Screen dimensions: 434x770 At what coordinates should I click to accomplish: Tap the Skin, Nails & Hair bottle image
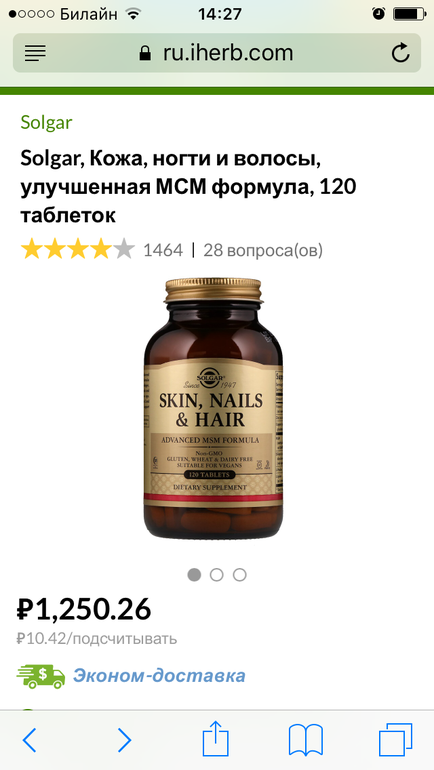(213, 409)
